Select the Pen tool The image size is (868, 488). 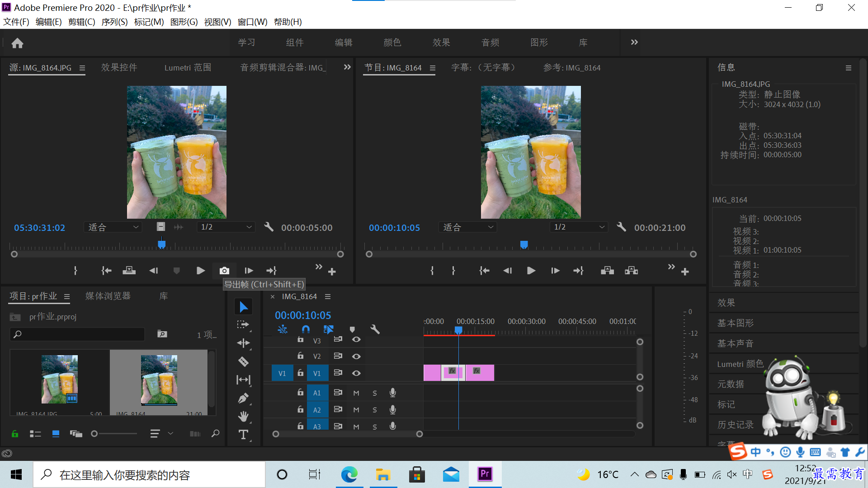243,398
